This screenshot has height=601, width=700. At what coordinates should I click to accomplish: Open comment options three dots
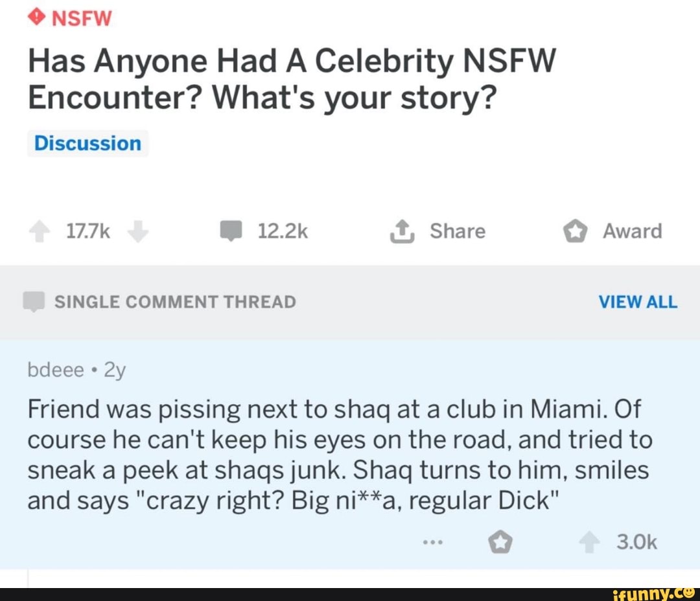431,543
